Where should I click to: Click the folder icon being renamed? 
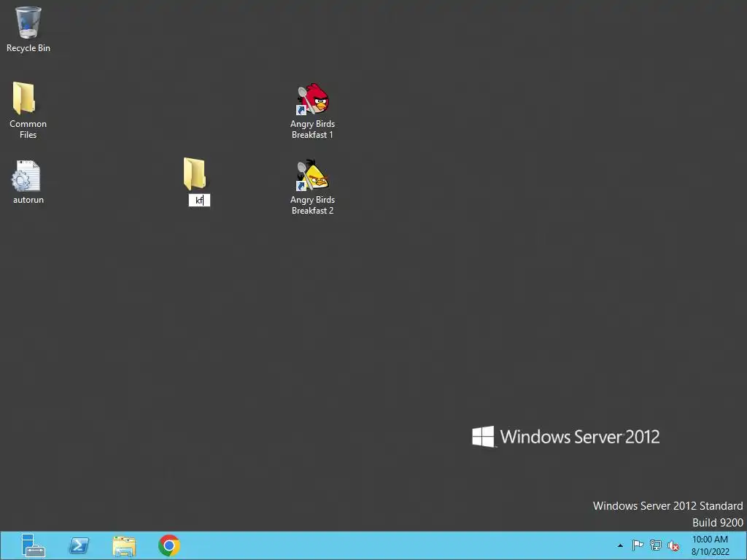pos(195,174)
